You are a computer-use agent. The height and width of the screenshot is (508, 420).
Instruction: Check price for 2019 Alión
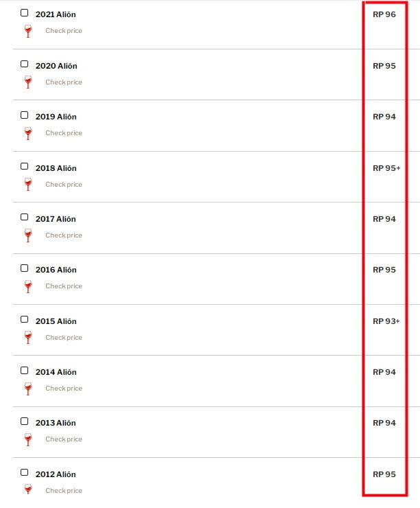pos(64,133)
